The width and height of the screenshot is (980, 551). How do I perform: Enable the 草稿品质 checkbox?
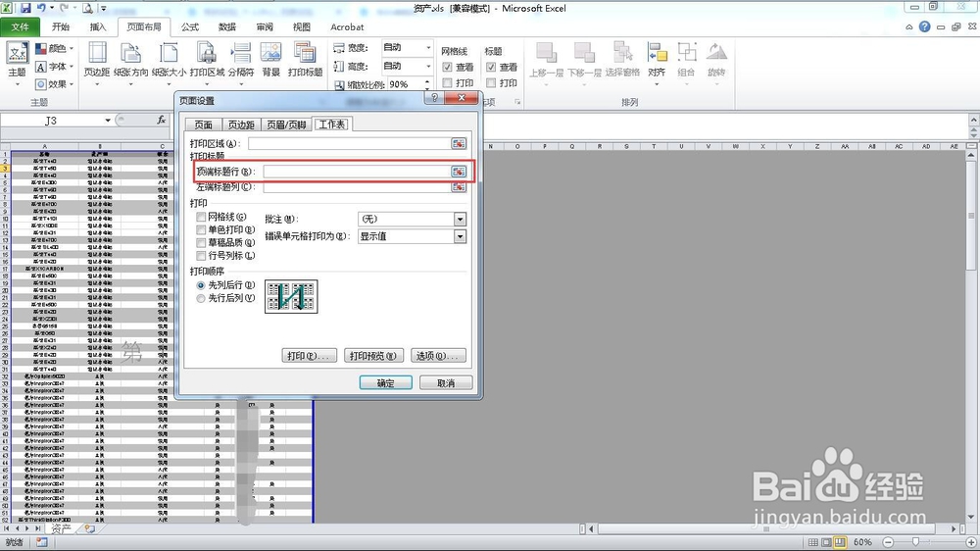click(201, 243)
